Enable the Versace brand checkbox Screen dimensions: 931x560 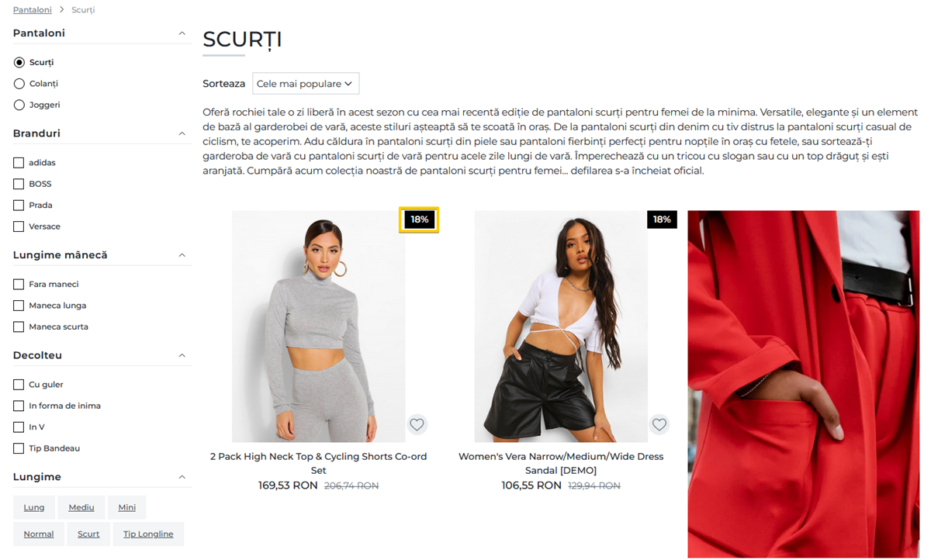(19, 226)
